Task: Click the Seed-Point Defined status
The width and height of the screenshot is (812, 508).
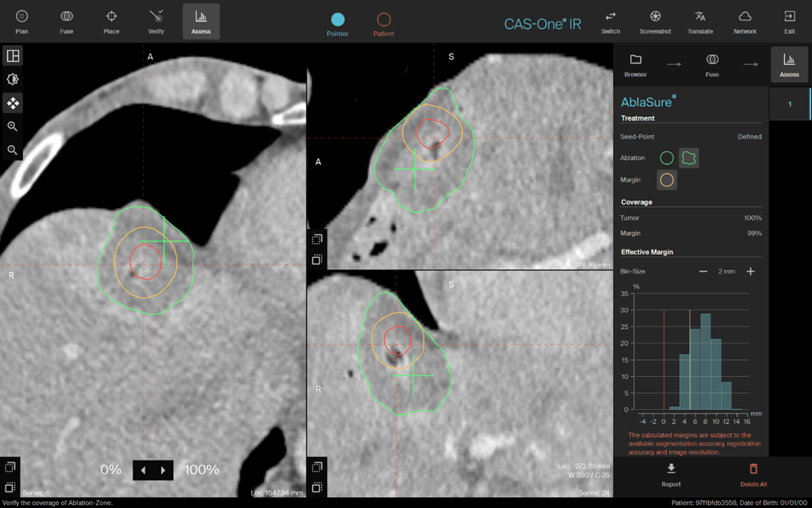Action: coord(749,136)
